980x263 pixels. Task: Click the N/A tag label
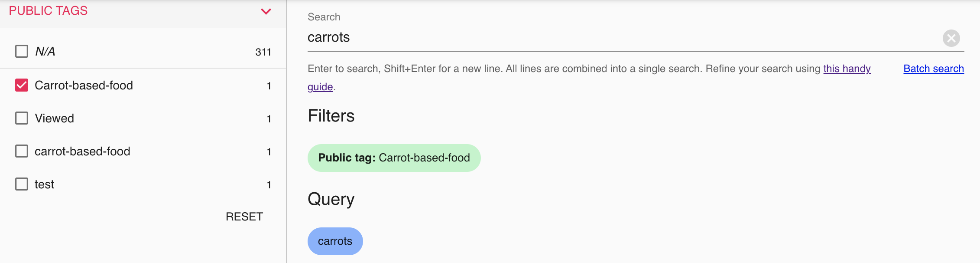pyautogui.click(x=45, y=52)
